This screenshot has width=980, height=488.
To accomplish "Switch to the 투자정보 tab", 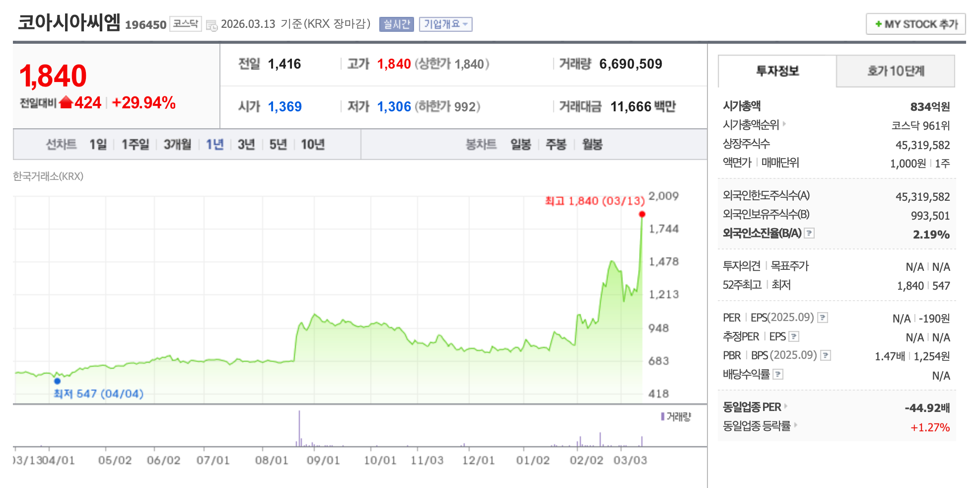I will [x=777, y=71].
